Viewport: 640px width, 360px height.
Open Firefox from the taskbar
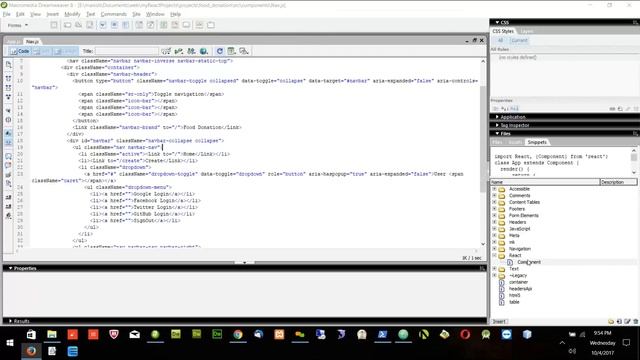click(x=31, y=351)
